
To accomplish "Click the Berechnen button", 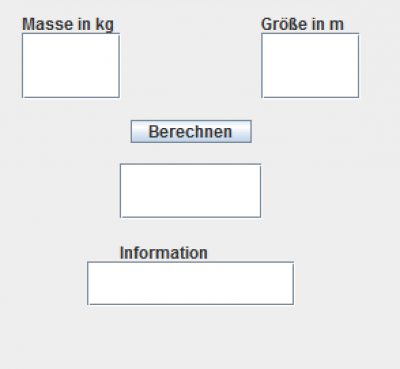I will click(x=191, y=132).
